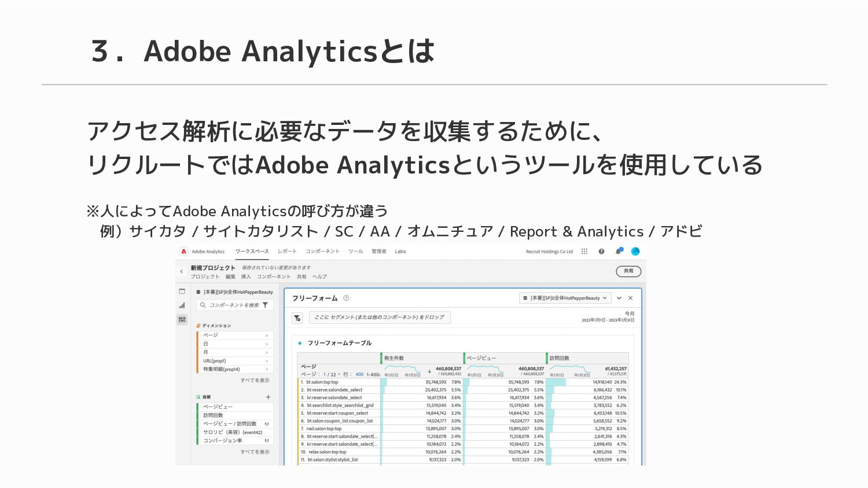
Task: Go to next table page with the arrow
Action: coord(339,375)
